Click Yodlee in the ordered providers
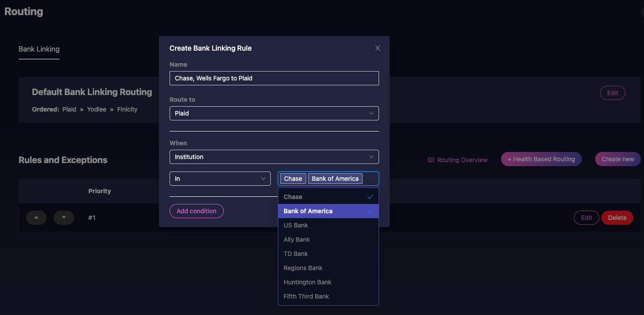Screen dimensions: 644x315 [97, 109]
